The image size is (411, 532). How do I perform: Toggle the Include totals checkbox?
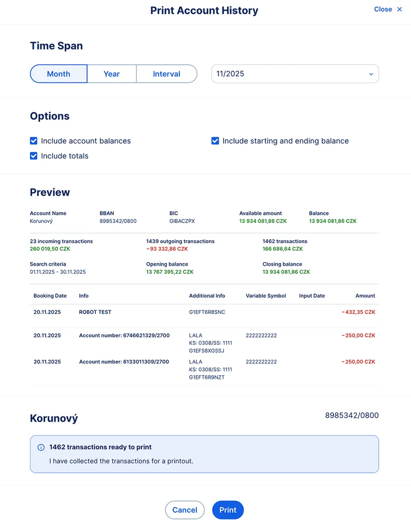[33, 156]
